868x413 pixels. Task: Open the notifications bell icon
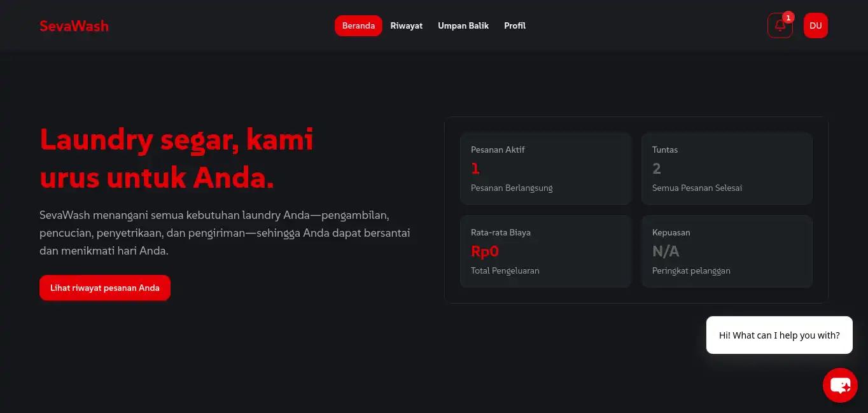click(x=780, y=26)
